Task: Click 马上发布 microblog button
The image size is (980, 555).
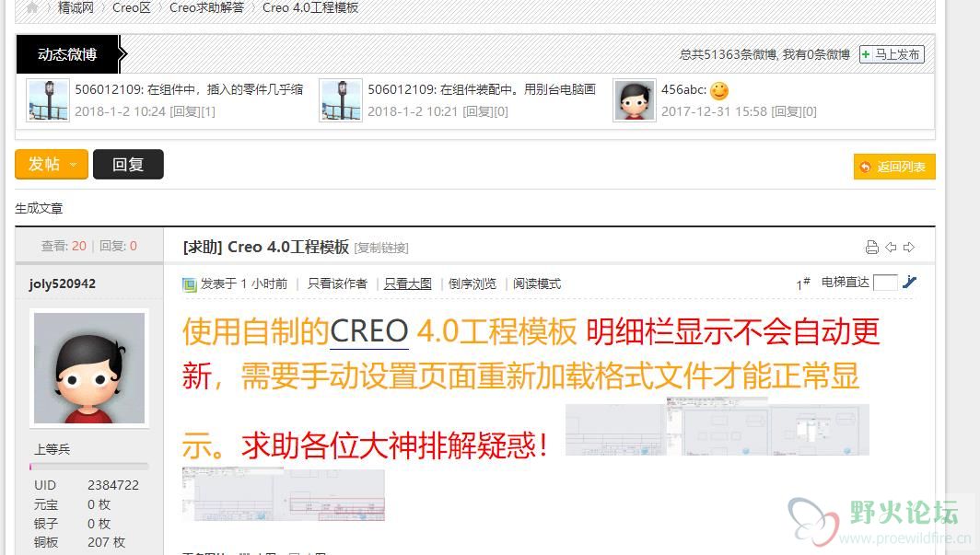Action: click(x=892, y=54)
